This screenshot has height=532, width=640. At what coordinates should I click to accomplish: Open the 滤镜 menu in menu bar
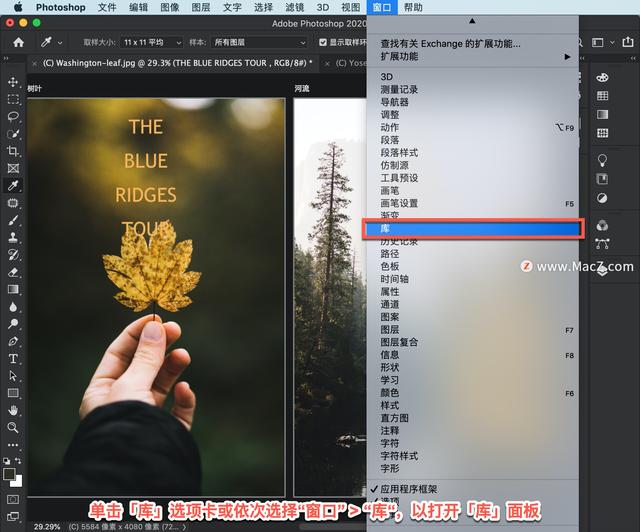[295, 7]
